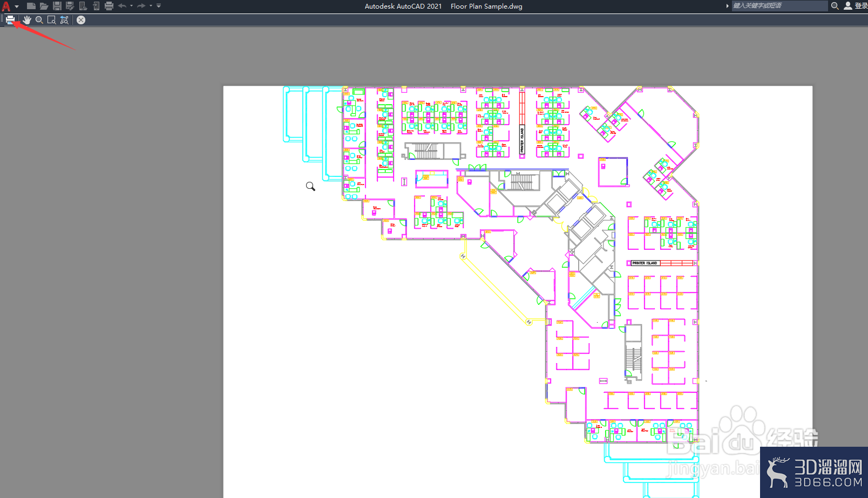
Task: Select the Pan hand tool
Action: pyautogui.click(x=26, y=20)
